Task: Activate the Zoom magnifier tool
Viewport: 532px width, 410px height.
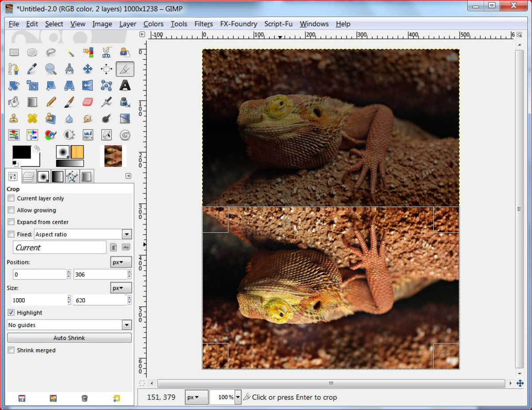Action: [x=51, y=69]
